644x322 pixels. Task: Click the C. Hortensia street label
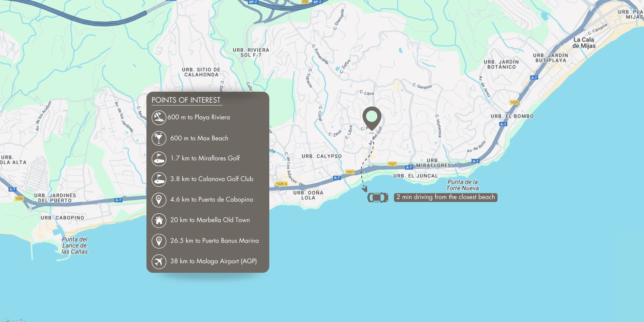click(x=438, y=126)
